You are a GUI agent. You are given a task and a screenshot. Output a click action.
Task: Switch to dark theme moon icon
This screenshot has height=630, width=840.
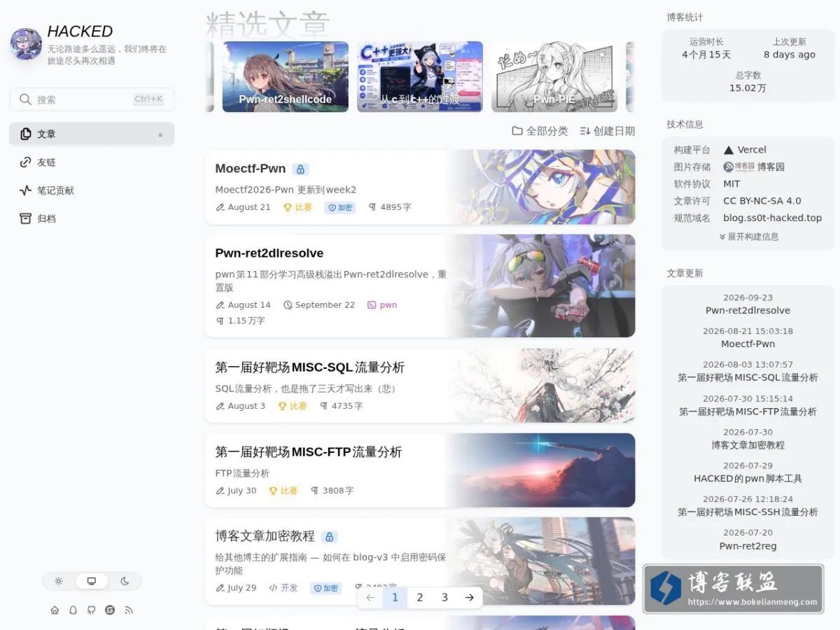coord(125,581)
